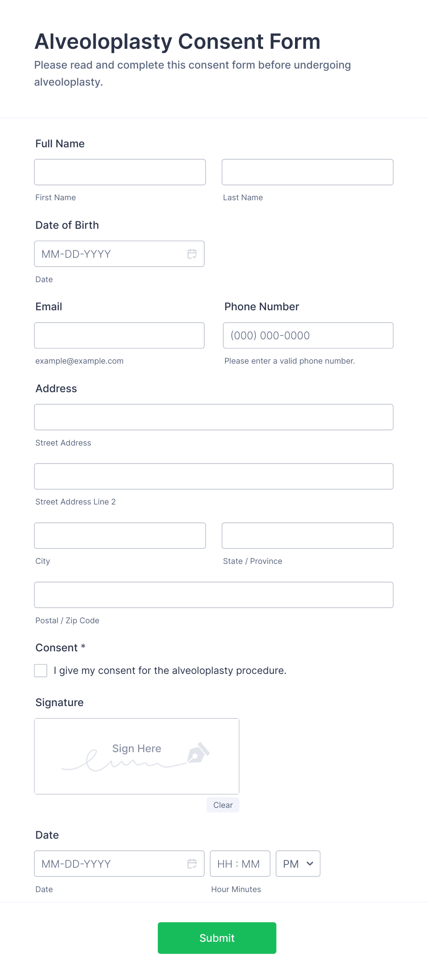Select the Date of Birth input
The width and height of the screenshot is (428, 980).
point(110,254)
